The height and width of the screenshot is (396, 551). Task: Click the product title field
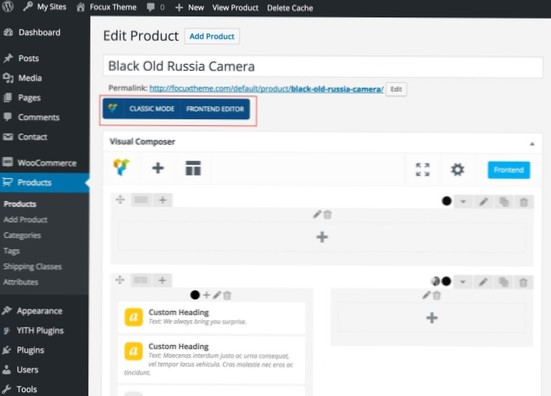[x=323, y=66]
